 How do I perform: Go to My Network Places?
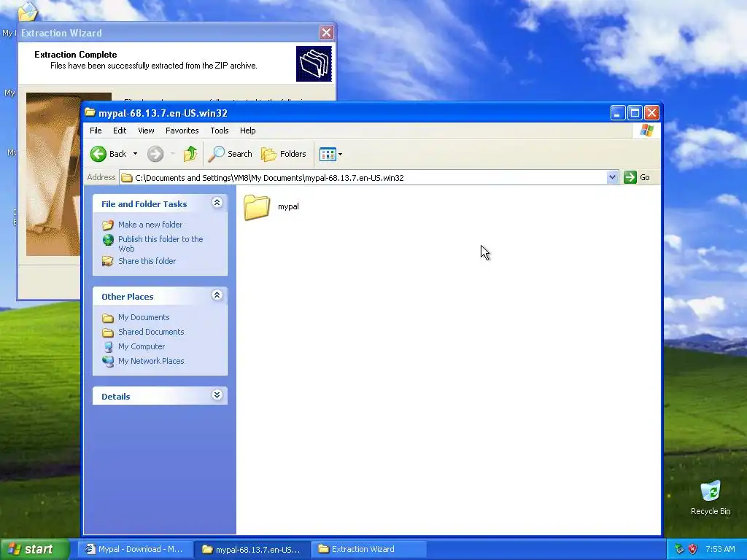pos(151,361)
